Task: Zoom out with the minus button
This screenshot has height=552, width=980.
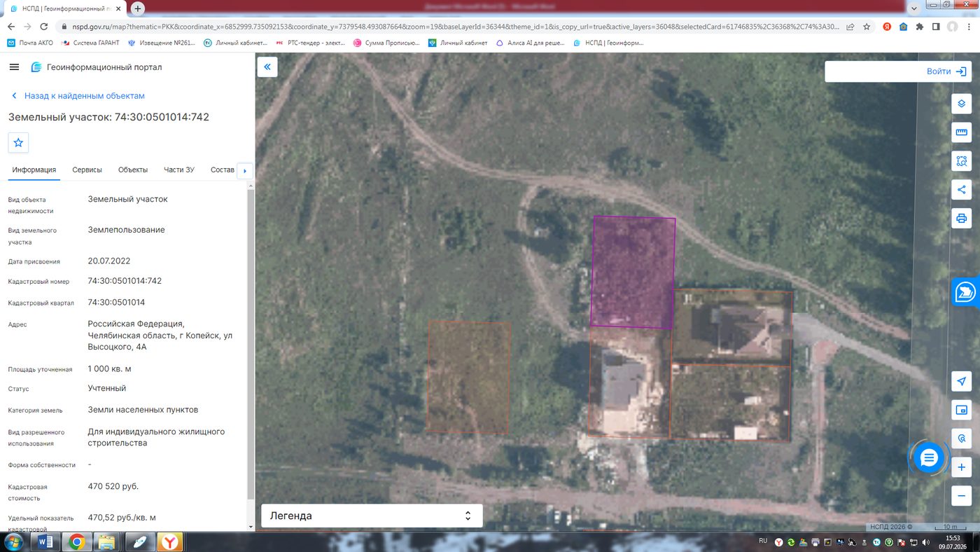Action: click(x=961, y=496)
